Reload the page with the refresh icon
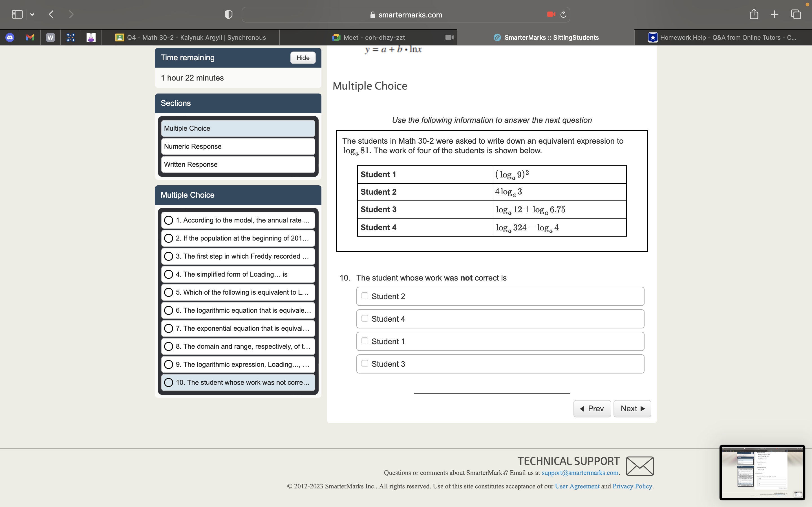The image size is (812, 507). [x=563, y=14]
